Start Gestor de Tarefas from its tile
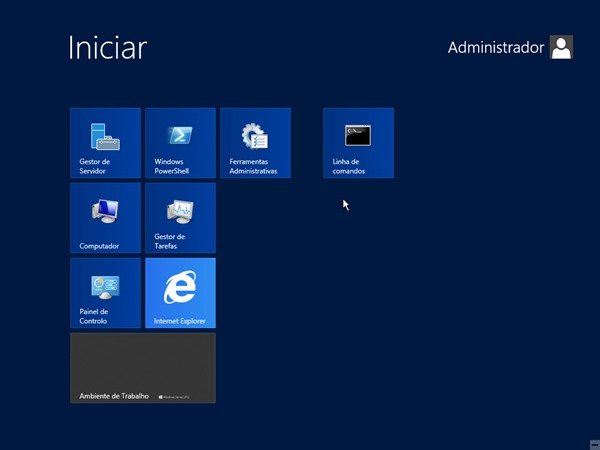 (x=180, y=218)
